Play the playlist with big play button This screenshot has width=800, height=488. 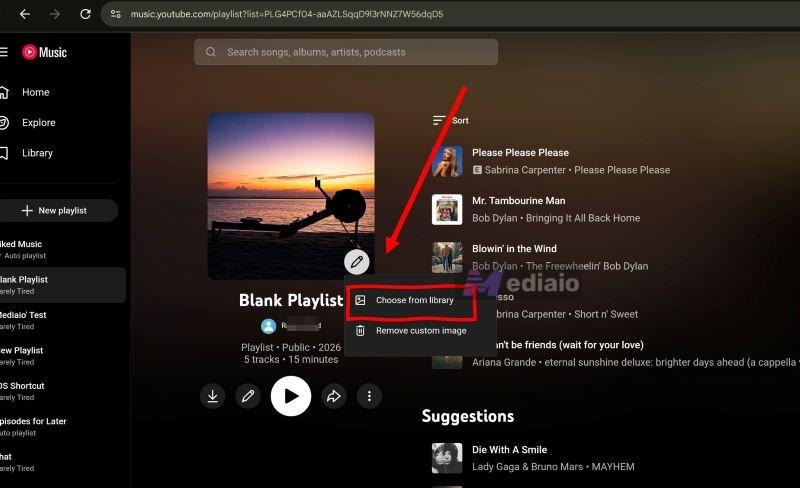tap(291, 396)
